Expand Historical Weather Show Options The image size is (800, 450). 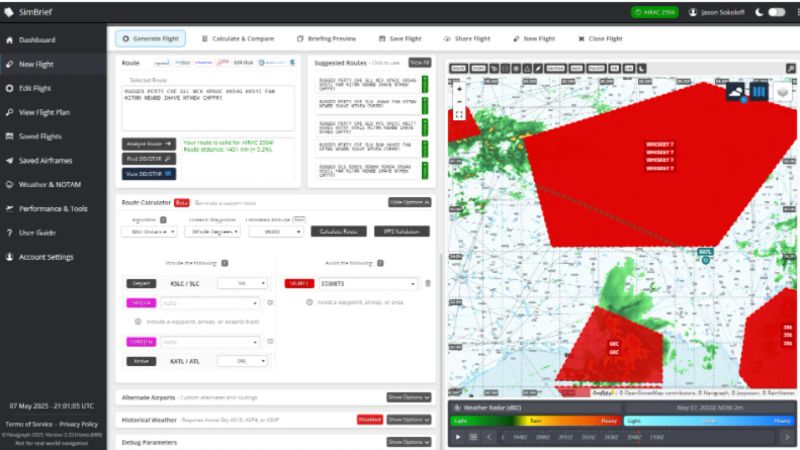[409, 419]
